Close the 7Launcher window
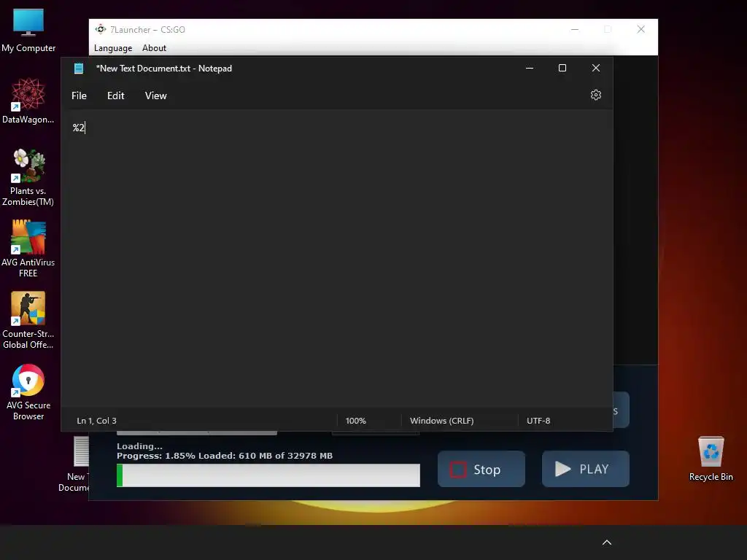 tap(641, 29)
